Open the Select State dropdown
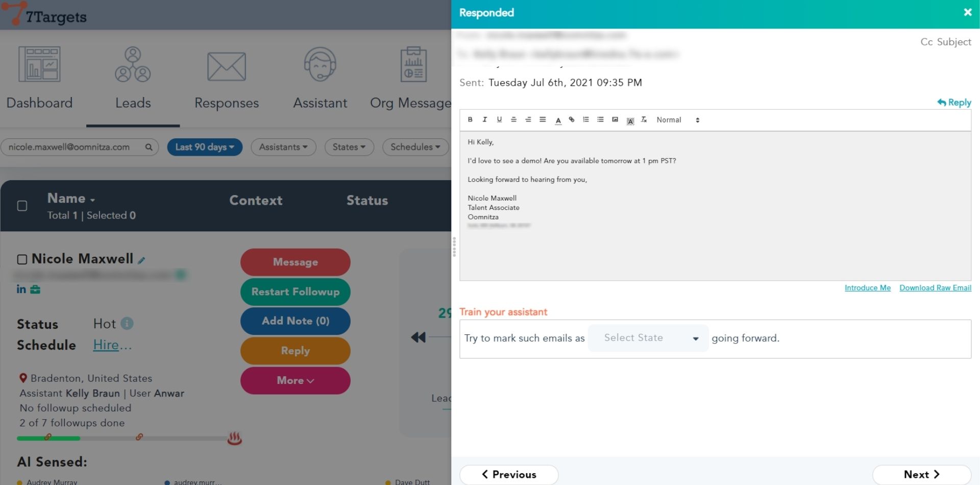The height and width of the screenshot is (485, 980). click(x=648, y=338)
